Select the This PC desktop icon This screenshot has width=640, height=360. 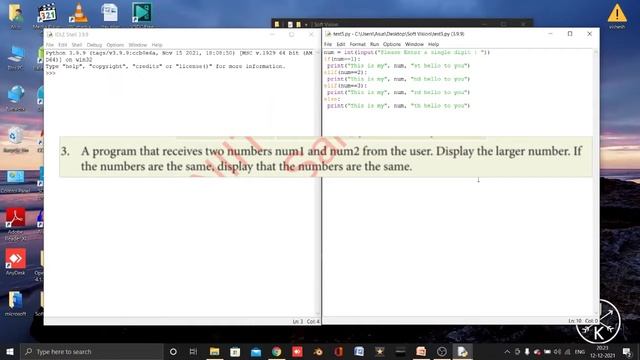pos(16,57)
